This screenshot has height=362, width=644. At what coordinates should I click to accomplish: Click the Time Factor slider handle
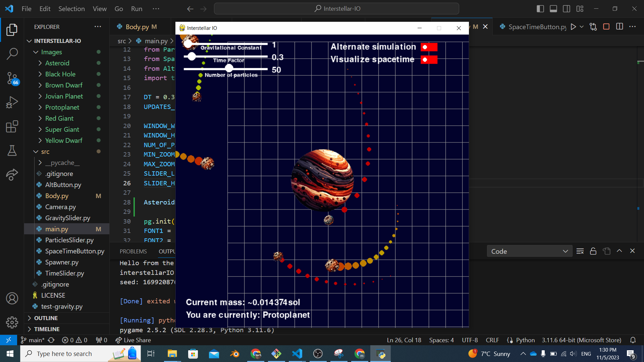click(x=192, y=57)
